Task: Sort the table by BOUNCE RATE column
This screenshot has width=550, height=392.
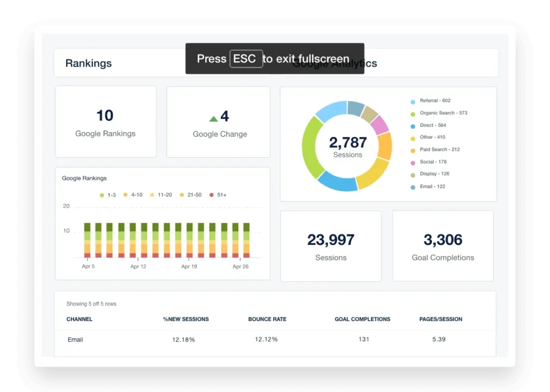Action: coord(267,319)
